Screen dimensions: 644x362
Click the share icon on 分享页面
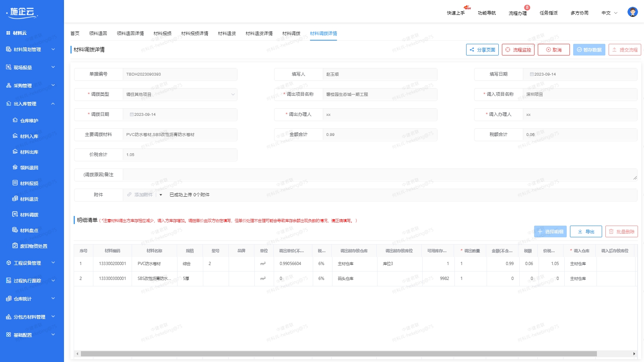472,50
